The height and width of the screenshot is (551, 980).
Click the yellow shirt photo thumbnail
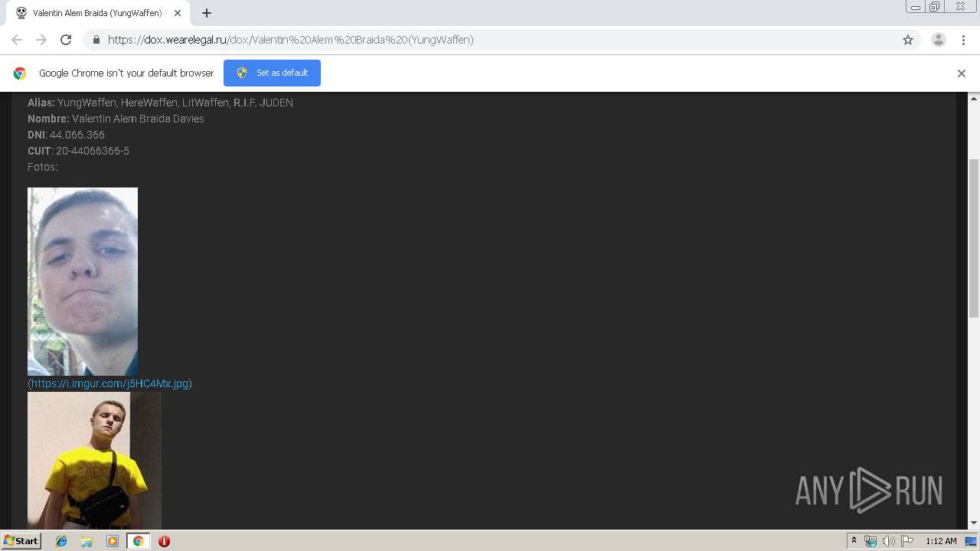click(x=94, y=460)
